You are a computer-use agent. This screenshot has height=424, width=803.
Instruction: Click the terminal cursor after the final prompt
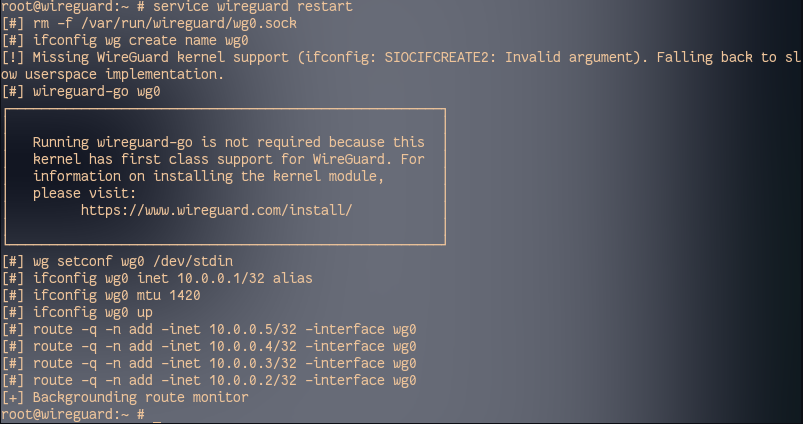click(158, 414)
